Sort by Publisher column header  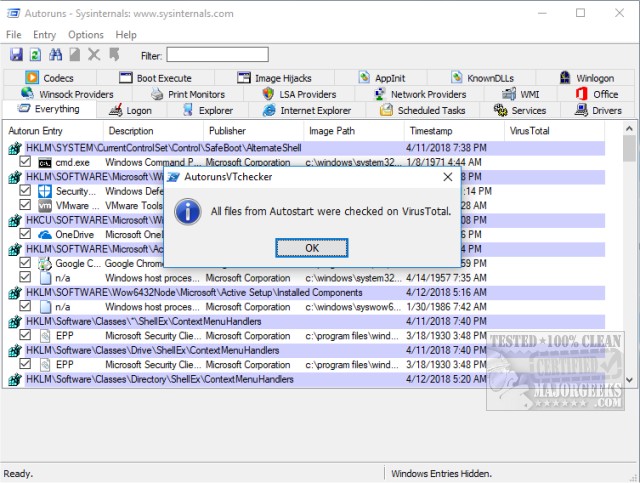point(253,131)
